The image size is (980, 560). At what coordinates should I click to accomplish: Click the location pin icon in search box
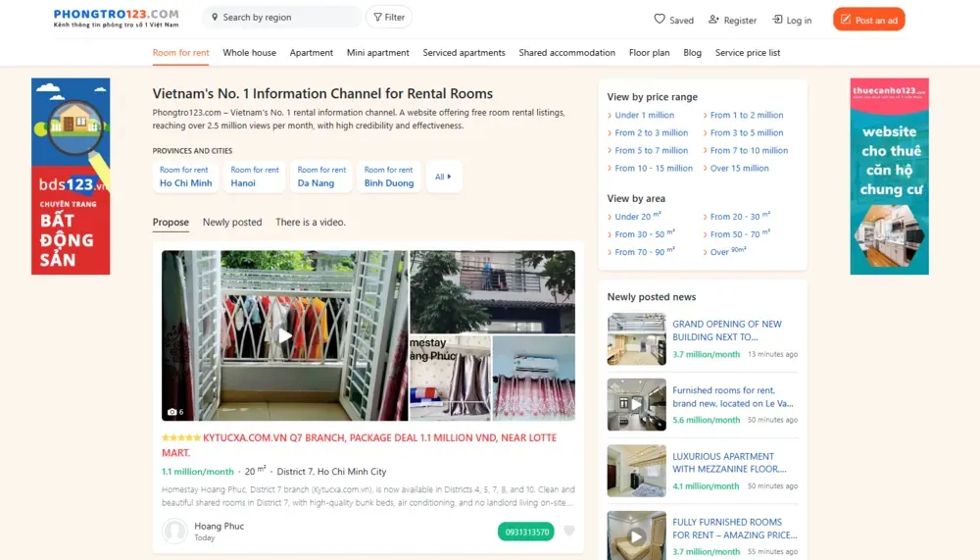click(x=215, y=18)
